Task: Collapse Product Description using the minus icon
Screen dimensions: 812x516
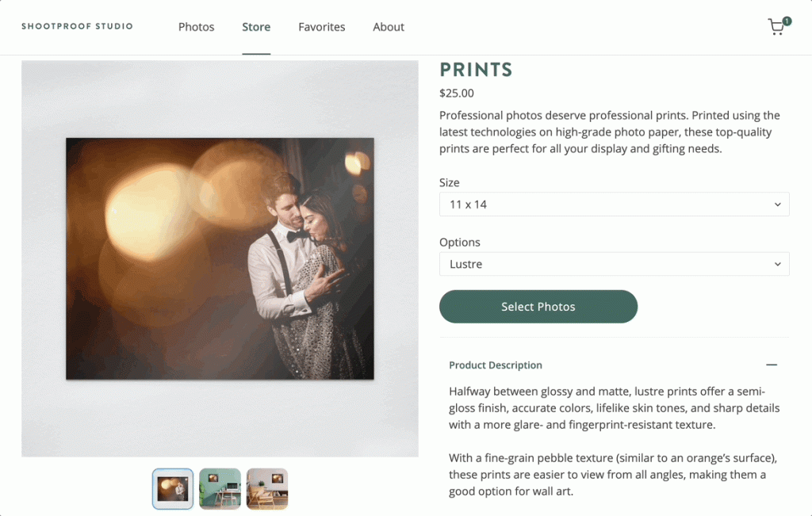Action: [x=772, y=365]
